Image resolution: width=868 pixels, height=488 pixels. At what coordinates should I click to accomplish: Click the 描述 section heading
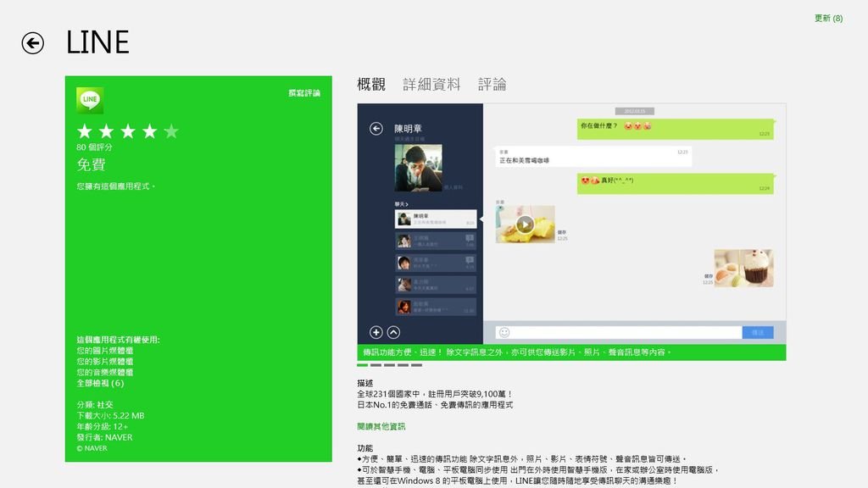(364, 383)
